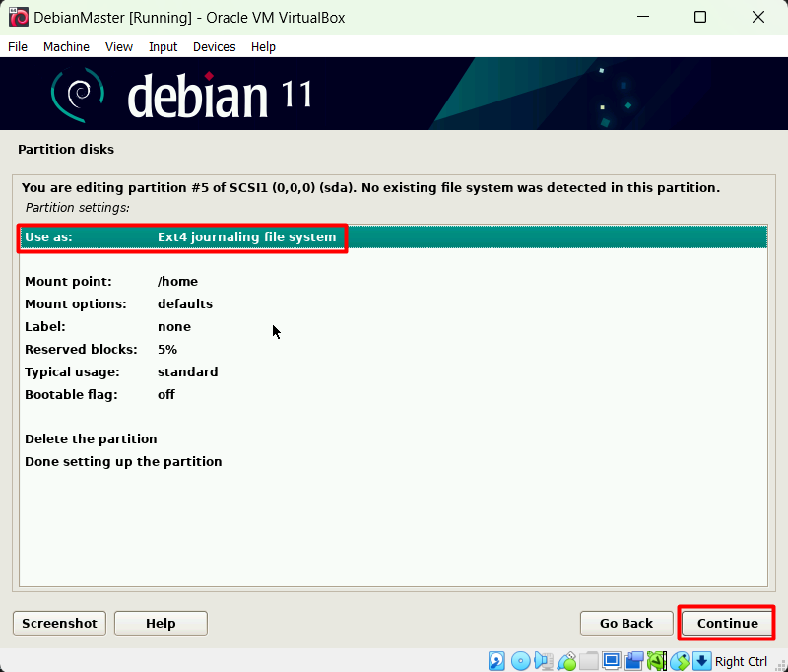
Task: Open the View menu
Action: tap(119, 46)
